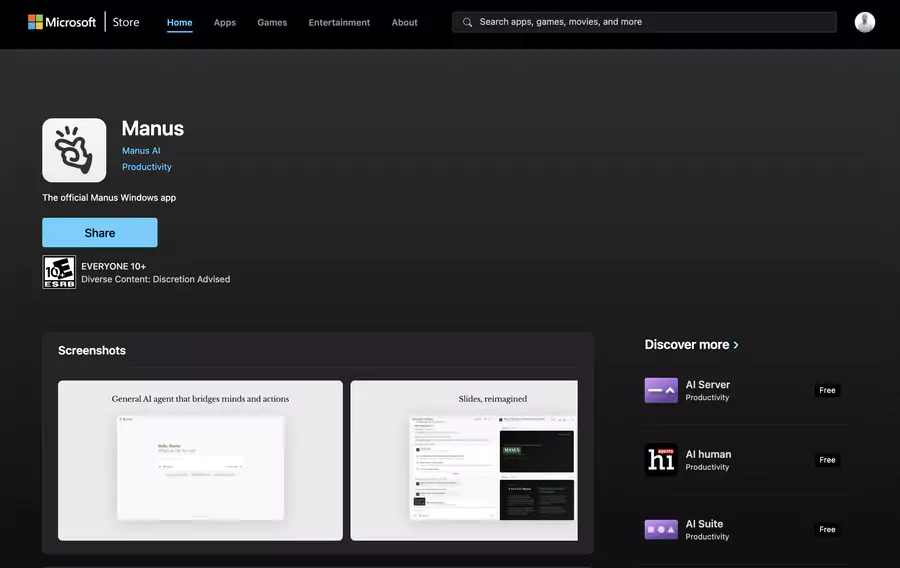This screenshot has height=568, width=900.
Task: Open the Apps tab
Action: [225, 22]
